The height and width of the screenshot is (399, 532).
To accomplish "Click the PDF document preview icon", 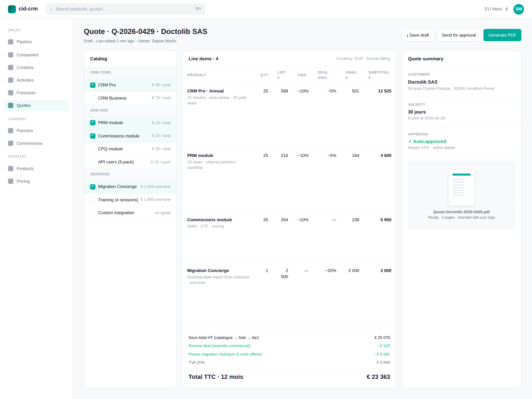I will click(x=461, y=187).
